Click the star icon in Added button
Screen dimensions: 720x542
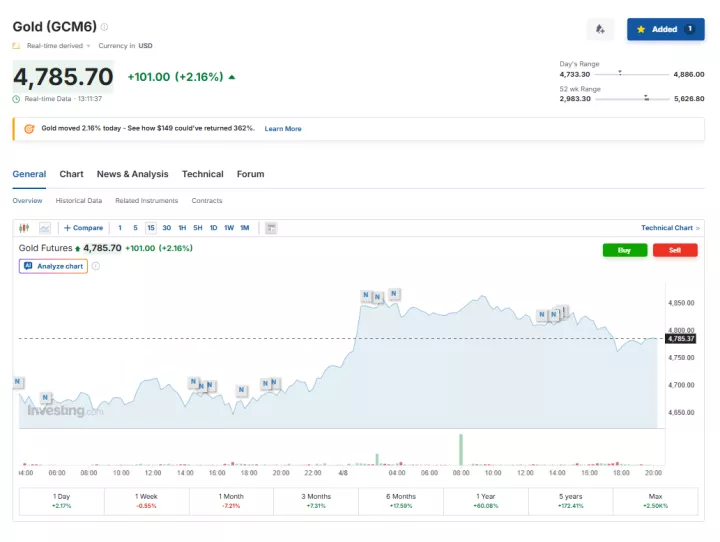pyautogui.click(x=641, y=29)
